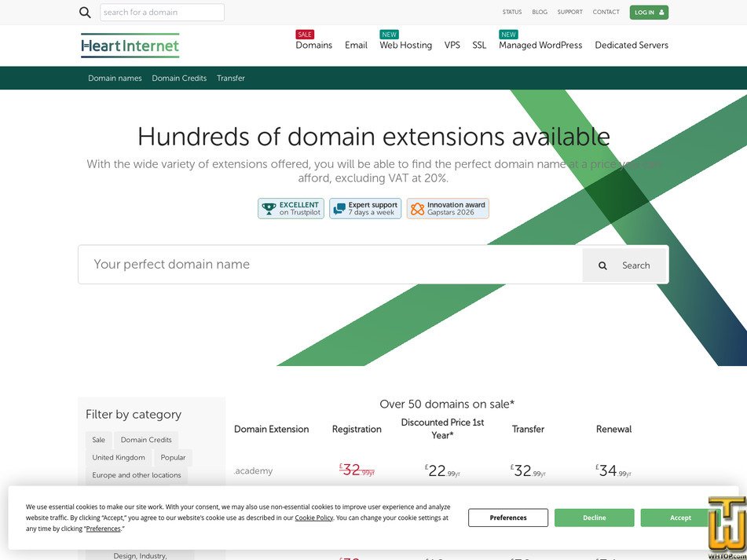
Task: Open the Status link
Action: tap(512, 12)
